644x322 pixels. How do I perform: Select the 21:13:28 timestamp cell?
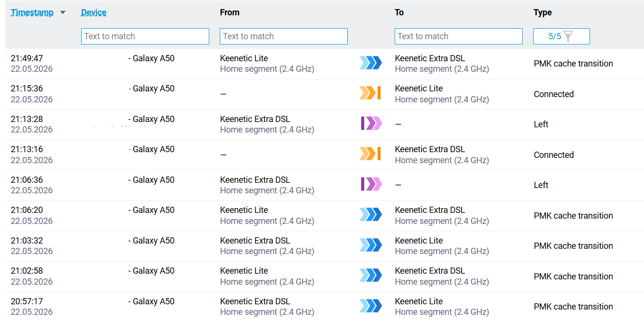pos(32,124)
